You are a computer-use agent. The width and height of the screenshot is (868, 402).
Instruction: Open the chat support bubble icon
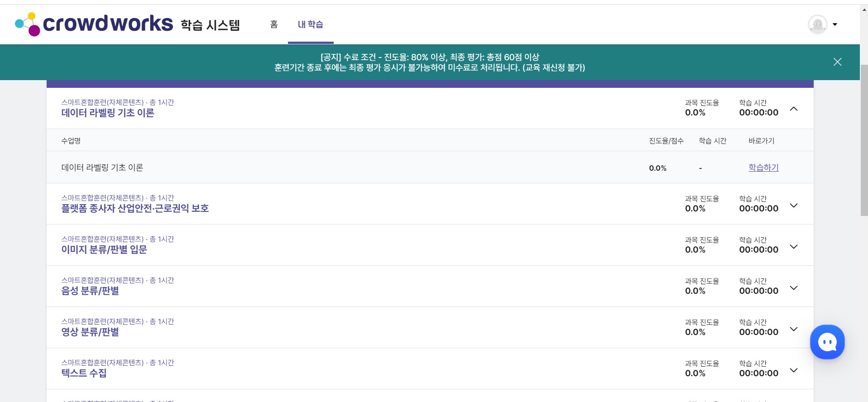827,342
